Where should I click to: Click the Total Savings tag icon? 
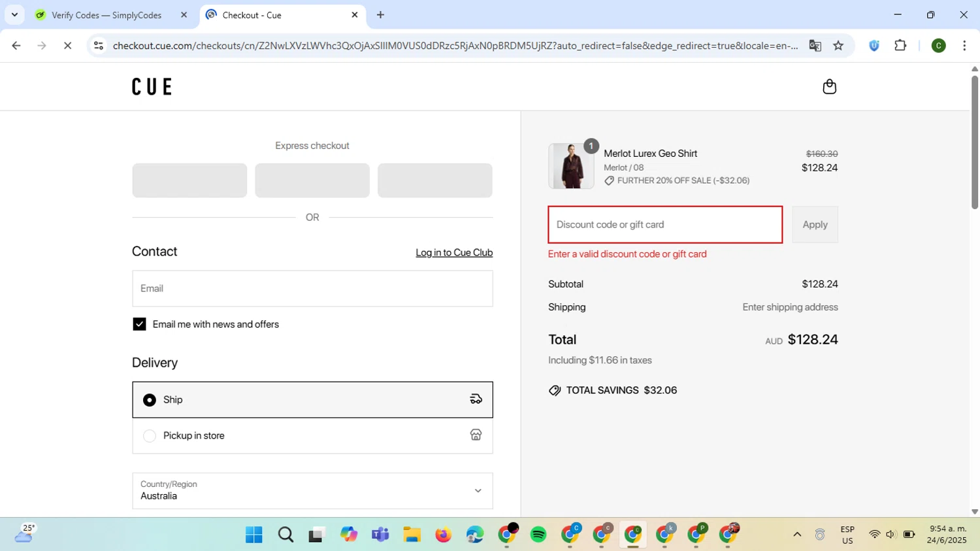[555, 391]
